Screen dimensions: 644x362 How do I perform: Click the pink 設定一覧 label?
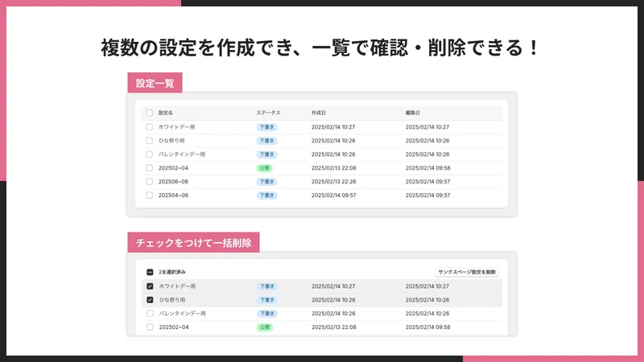155,83
